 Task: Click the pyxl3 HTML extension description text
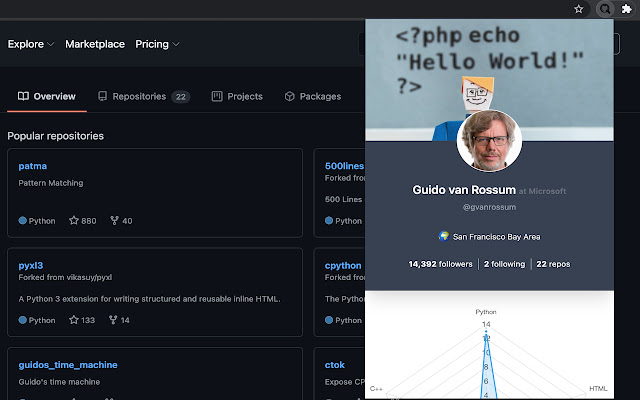[x=149, y=299]
